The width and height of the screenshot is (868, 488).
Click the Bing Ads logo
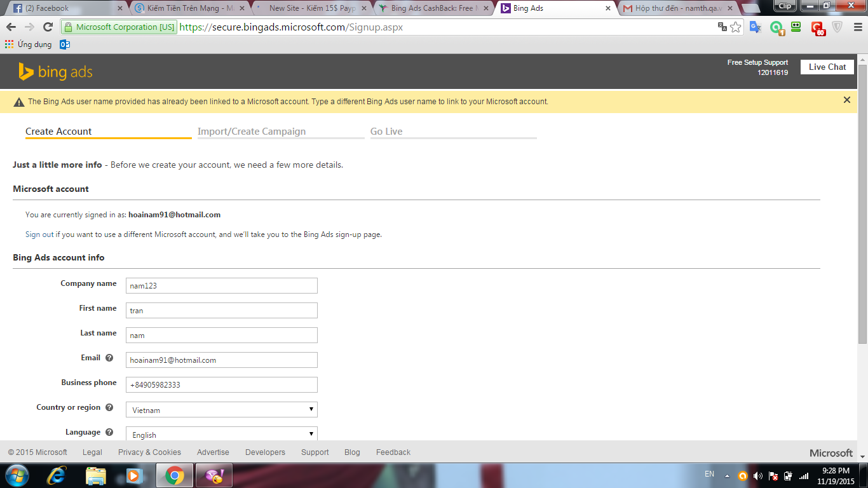pyautogui.click(x=56, y=72)
